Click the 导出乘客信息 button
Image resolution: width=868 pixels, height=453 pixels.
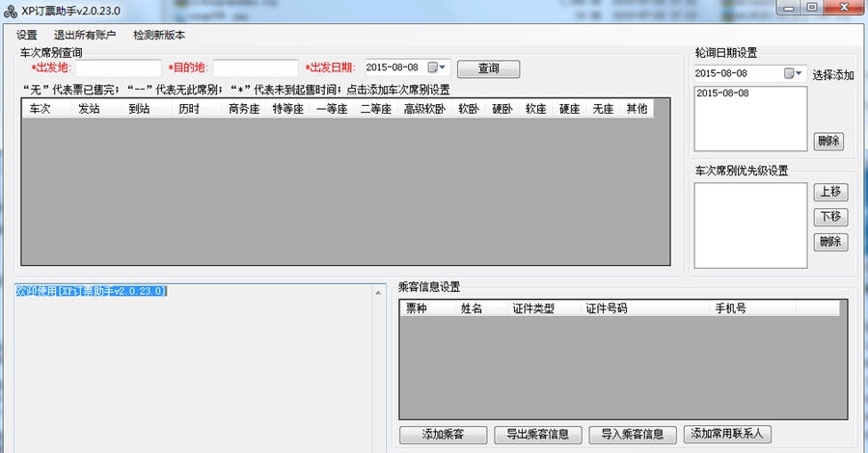537,434
